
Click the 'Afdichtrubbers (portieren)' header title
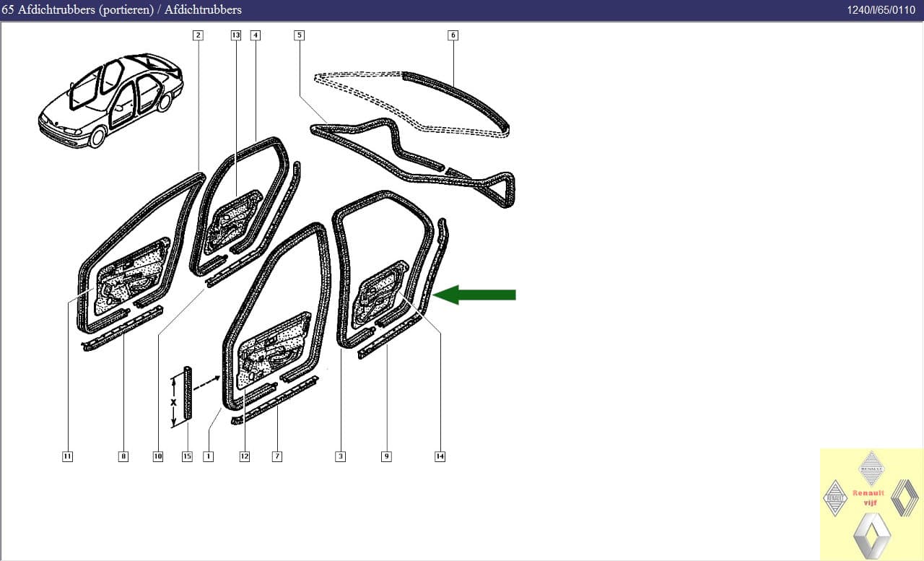click(x=86, y=9)
